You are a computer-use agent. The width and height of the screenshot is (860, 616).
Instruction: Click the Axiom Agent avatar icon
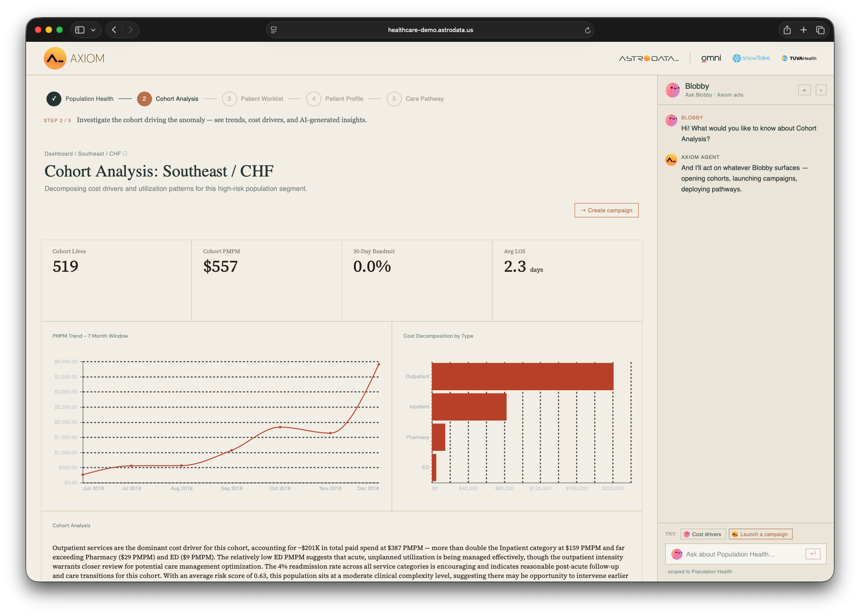point(671,160)
